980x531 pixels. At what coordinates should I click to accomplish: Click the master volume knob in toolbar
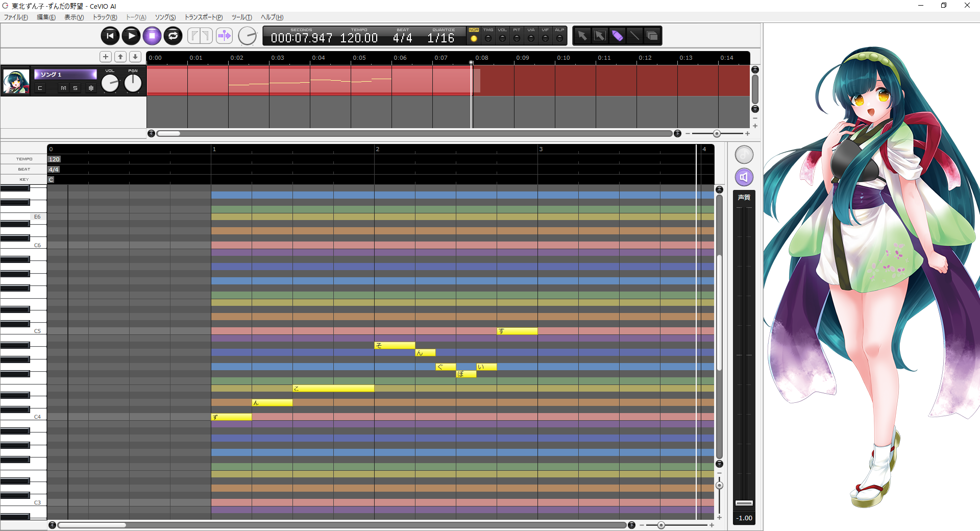click(x=248, y=36)
